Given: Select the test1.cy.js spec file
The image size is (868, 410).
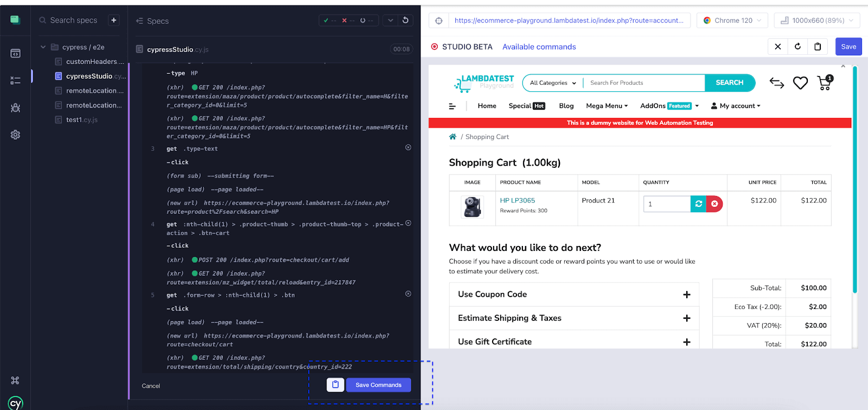Looking at the screenshot, I should click(76, 120).
